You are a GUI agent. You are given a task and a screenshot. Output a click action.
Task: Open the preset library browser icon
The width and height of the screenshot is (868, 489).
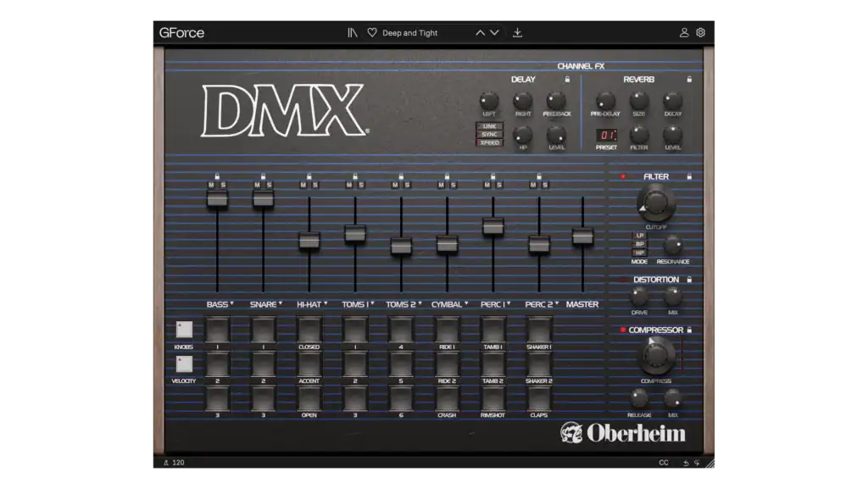tap(352, 33)
